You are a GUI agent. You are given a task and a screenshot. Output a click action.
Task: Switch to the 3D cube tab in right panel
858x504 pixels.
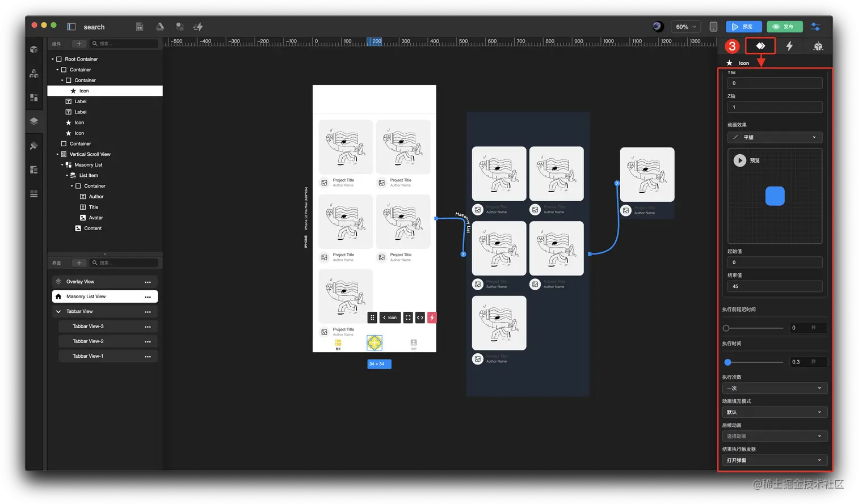pyautogui.click(x=818, y=46)
